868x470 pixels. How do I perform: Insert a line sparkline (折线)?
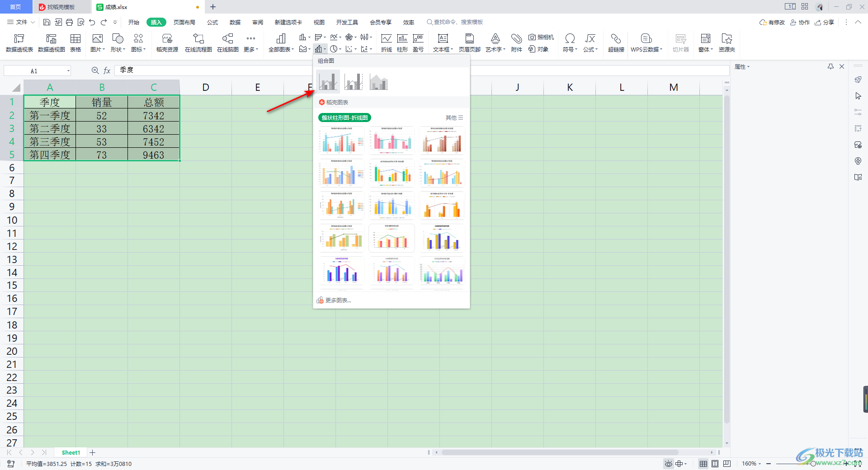coord(387,43)
